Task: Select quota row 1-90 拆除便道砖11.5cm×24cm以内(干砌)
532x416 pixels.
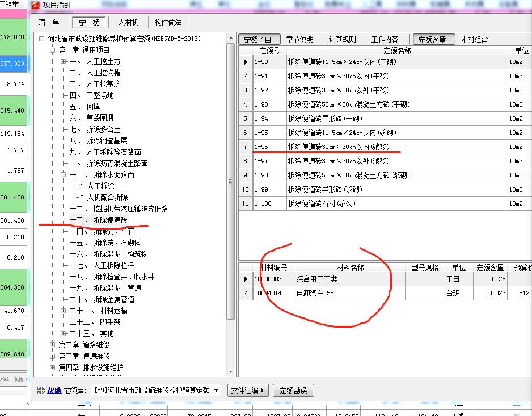Action: click(385, 62)
